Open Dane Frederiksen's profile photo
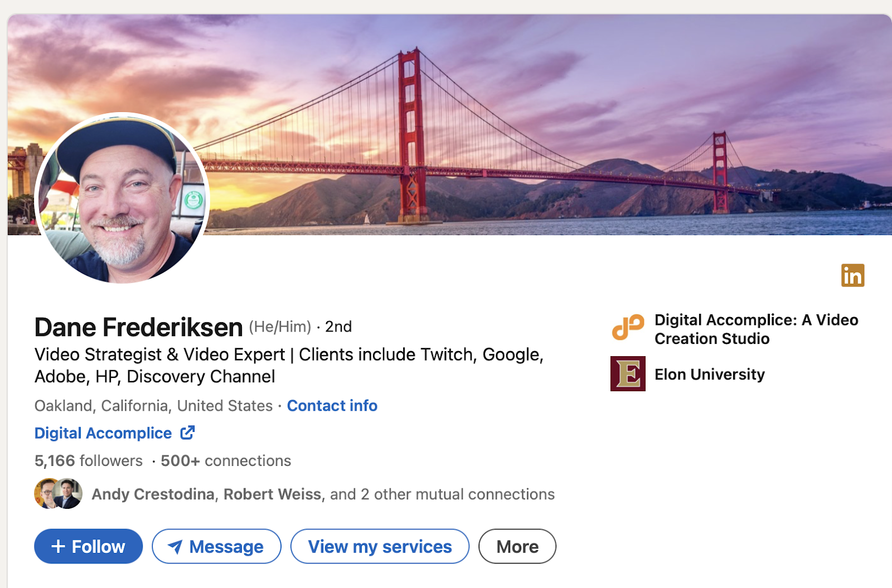The width and height of the screenshot is (892, 588). click(122, 198)
